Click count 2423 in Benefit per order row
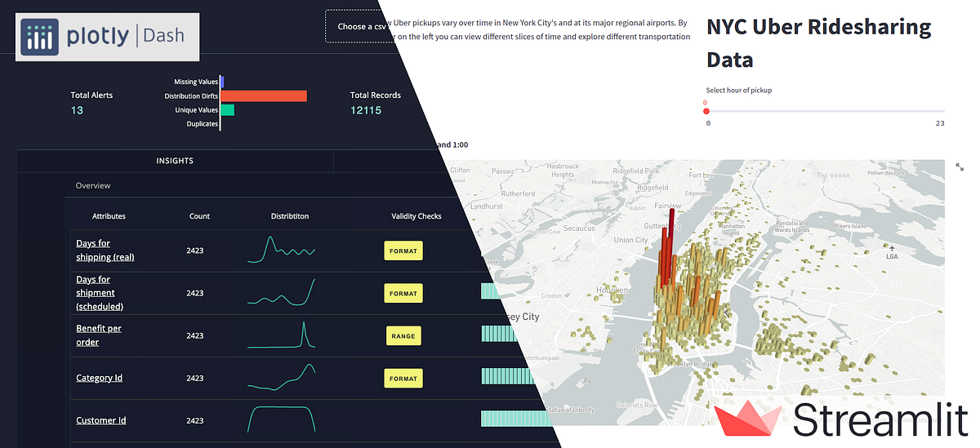Viewport: 980px width, 448px height. pos(195,335)
